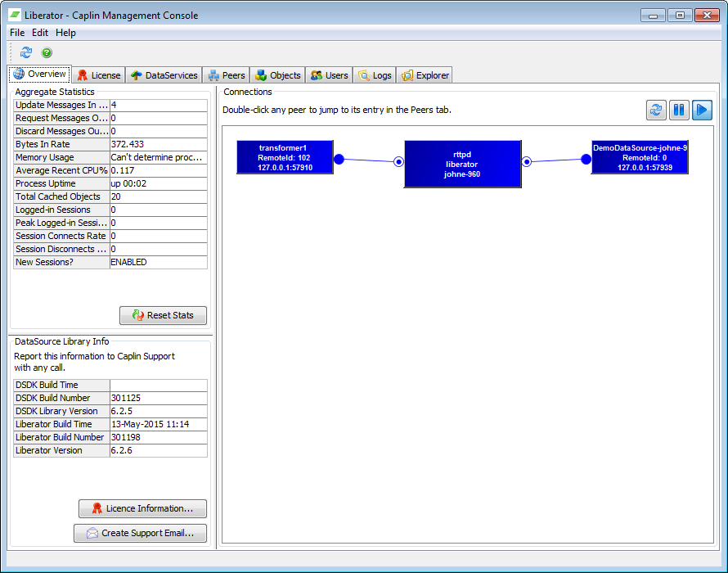Select DSDK Library Version value 6.2.5
The height and width of the screenshot is (573, 728).
point(159,411)
